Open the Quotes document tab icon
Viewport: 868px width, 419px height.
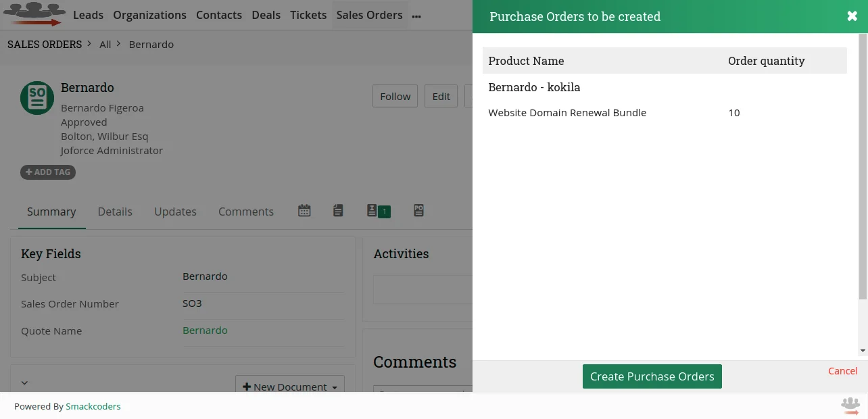click(338, 211)
